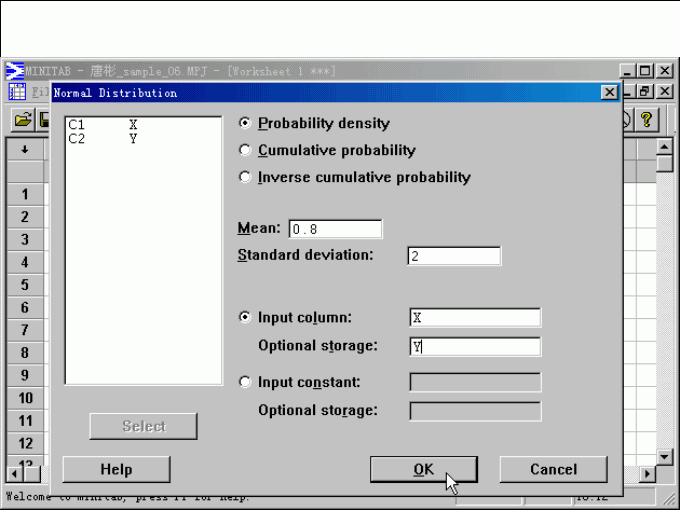Click the Open file toolbar icon

tap(22, 119)
